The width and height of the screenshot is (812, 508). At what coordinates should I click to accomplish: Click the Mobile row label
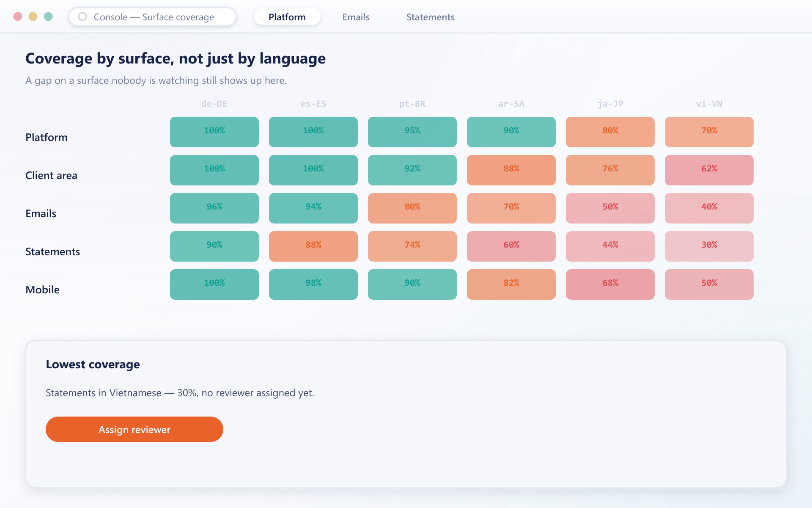click(42, 290)
